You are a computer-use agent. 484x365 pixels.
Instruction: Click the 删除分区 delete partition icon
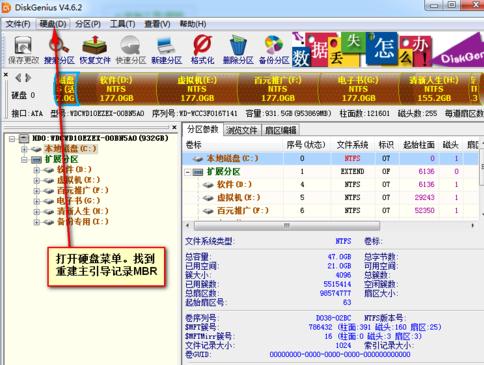pyautogui.click(x=238, y=50)
